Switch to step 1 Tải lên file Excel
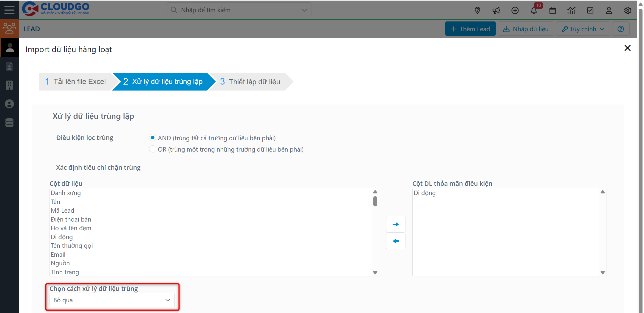Screen dimensions: 644x313 (76, 81)
